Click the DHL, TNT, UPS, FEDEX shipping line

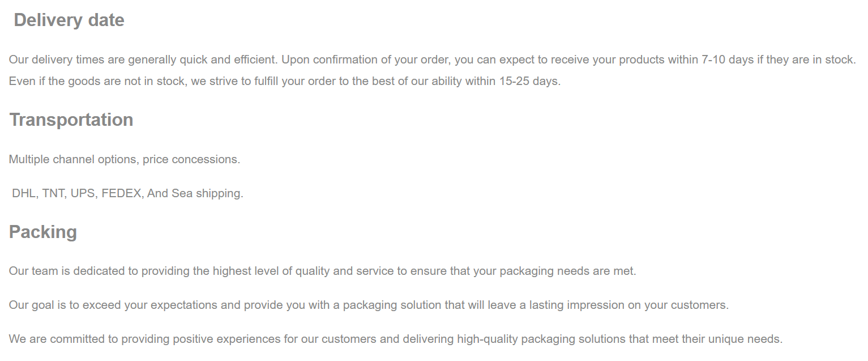click(x=127, y=194)
